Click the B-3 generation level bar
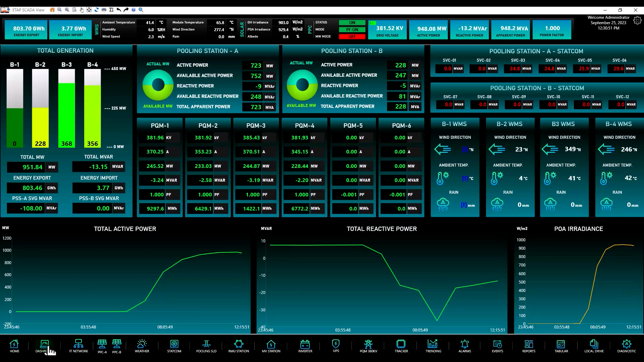The height and width of the screenshot is (362, 644). [x=66, y=109]
